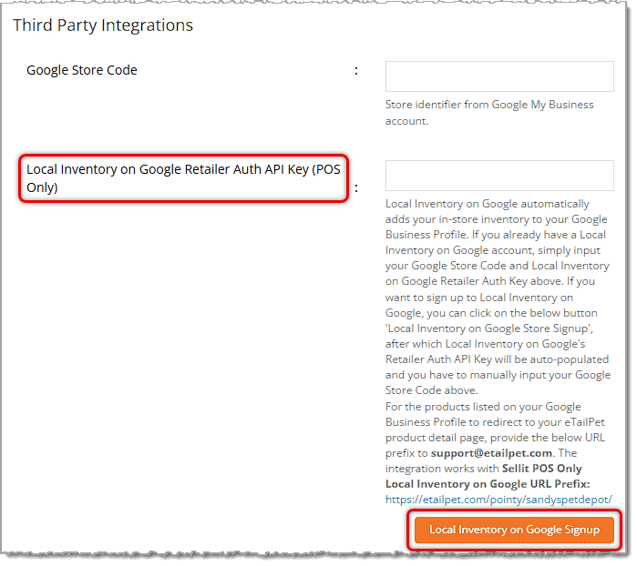Click the Local Inventory on Google Retailer Auth API Key label
This screenshot has width=637, height=566.
(x=183, y=178)
